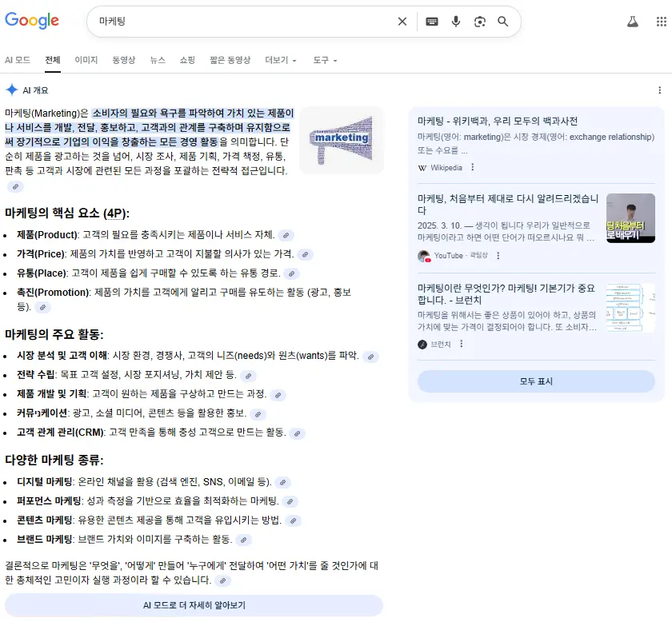672x626 pixels.
Task: Clear the search box with X icon
Action: (x=402, y=22)
